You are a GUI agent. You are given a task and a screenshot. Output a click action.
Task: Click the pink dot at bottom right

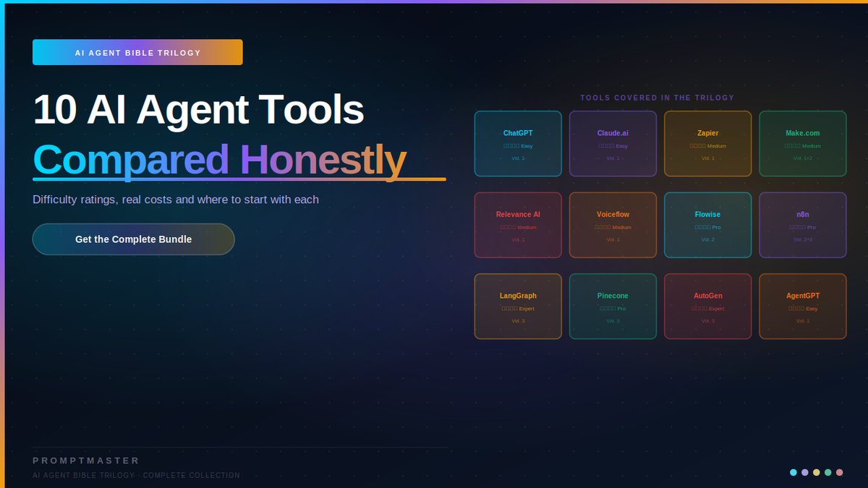[840, 472]
